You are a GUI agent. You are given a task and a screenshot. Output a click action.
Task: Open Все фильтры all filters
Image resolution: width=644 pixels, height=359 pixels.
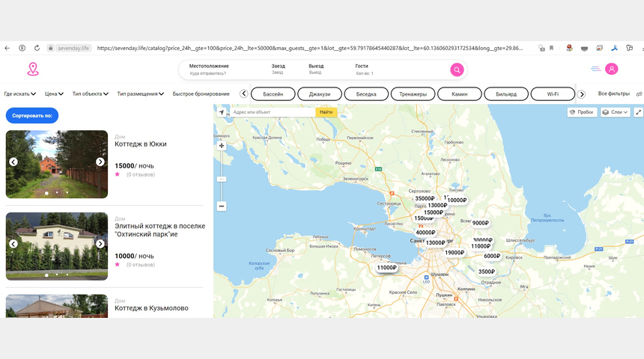pos(613,94)
